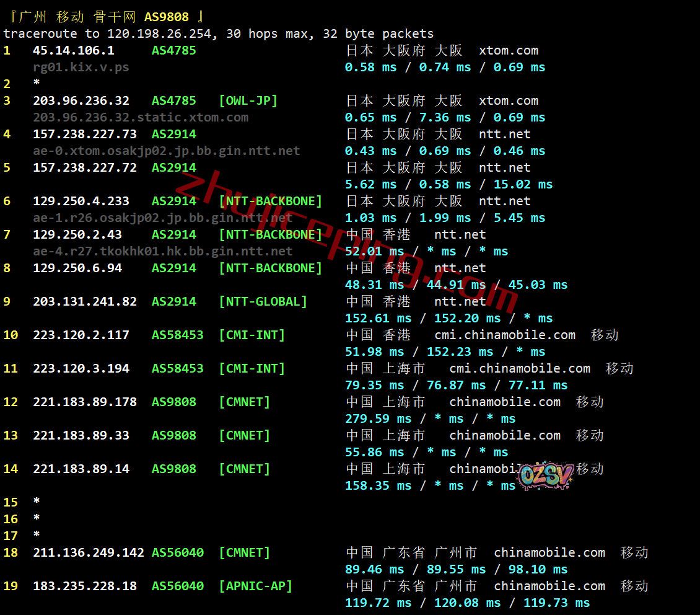Click the destination IP 120.198.26.254 in traceroute line

tap(159, 33)
